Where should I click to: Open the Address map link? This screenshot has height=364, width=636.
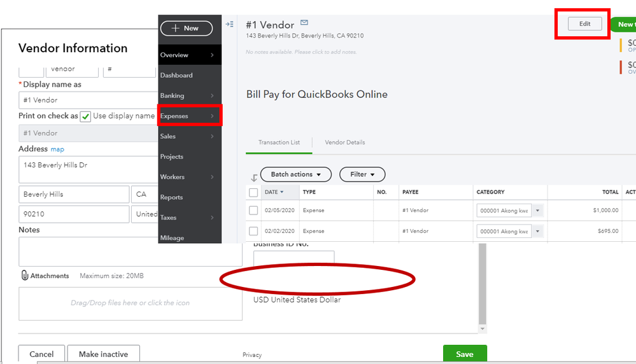[x=57, y=149]
